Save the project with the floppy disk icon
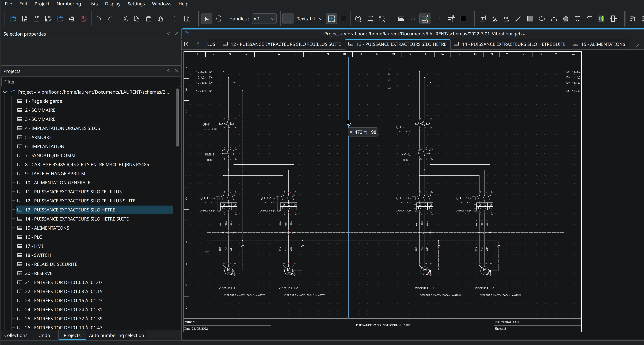644x345 pixels. click(36, 19)
